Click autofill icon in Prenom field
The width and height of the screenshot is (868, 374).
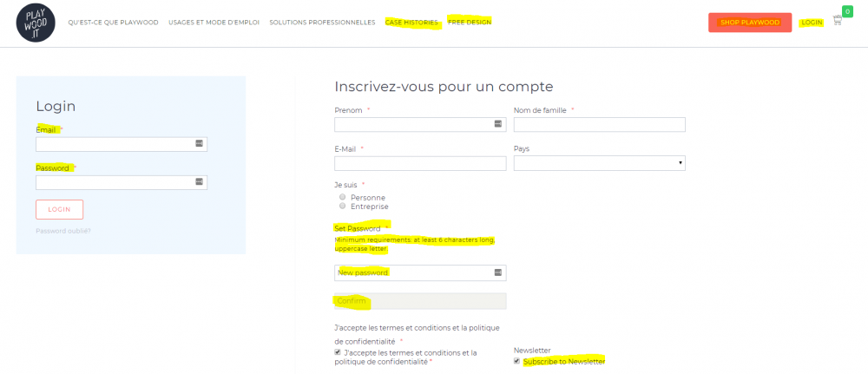pos(498,125)
